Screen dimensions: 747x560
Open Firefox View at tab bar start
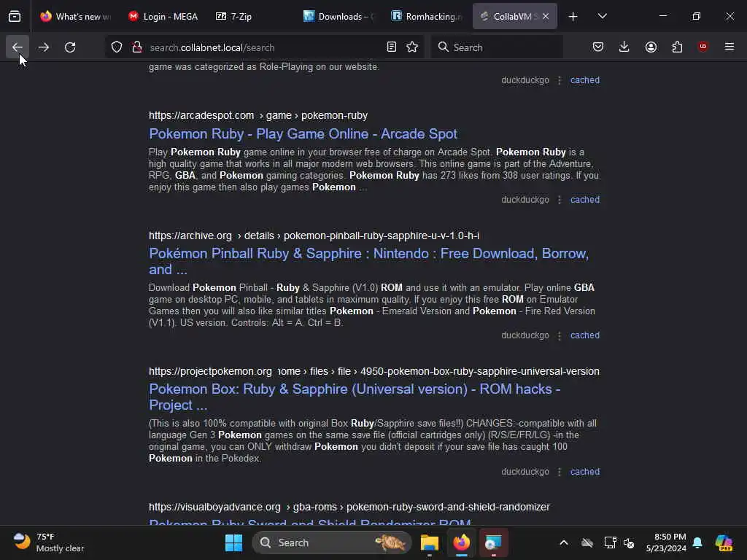point(15,16)
